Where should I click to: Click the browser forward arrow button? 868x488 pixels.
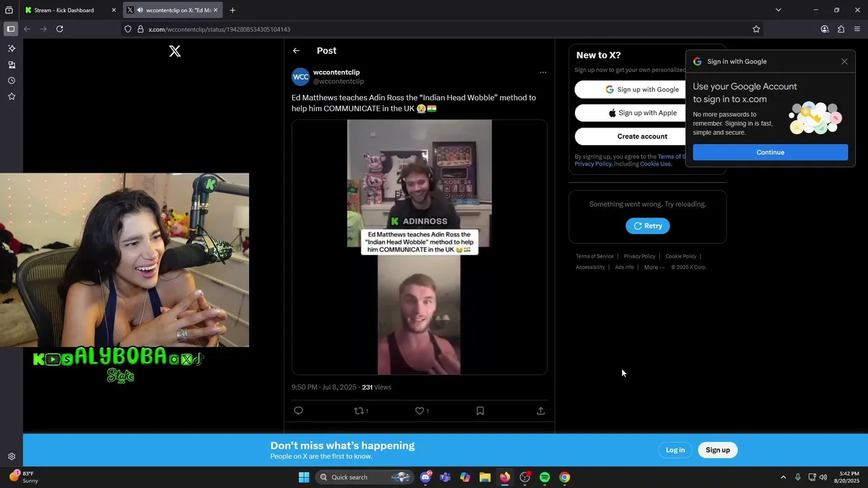pyautogui.click(x=43, y=29)
